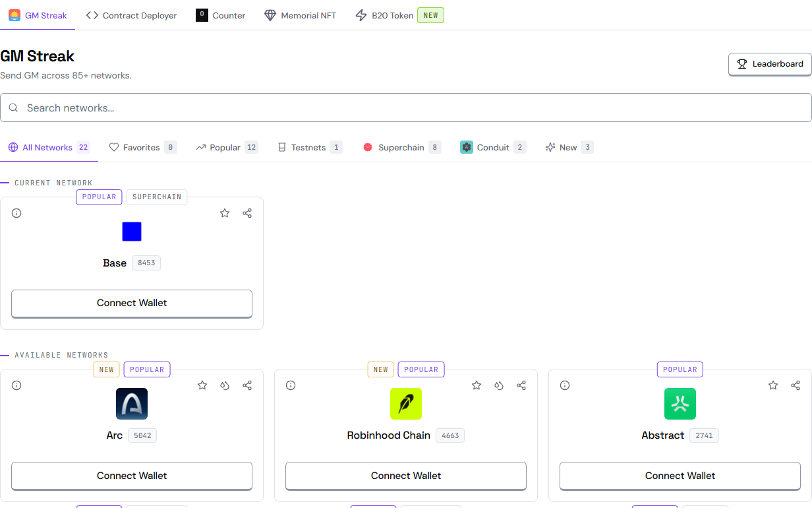Click the Arc logo
The height and width of the screenshot is (508, 812).
(x=132, y=404)
